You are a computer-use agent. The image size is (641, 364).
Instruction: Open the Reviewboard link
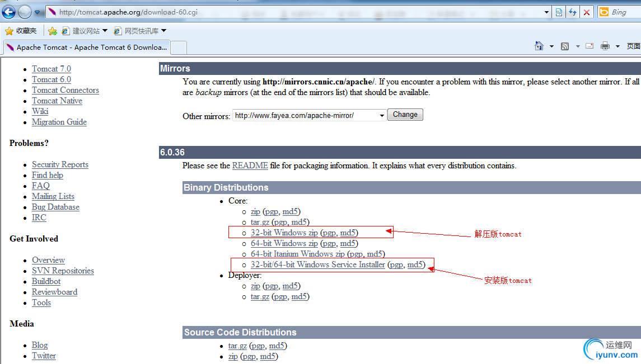coord(55,292)
